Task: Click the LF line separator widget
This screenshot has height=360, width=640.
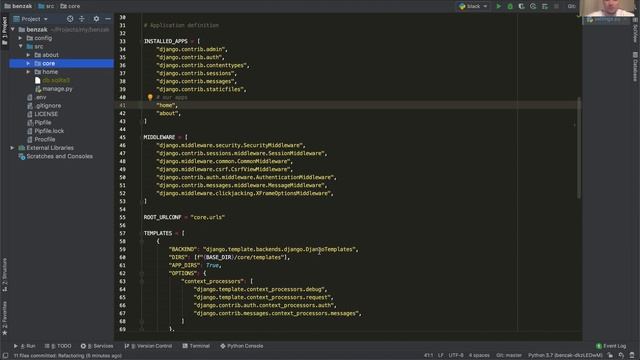Action: [x=441, y=356]
